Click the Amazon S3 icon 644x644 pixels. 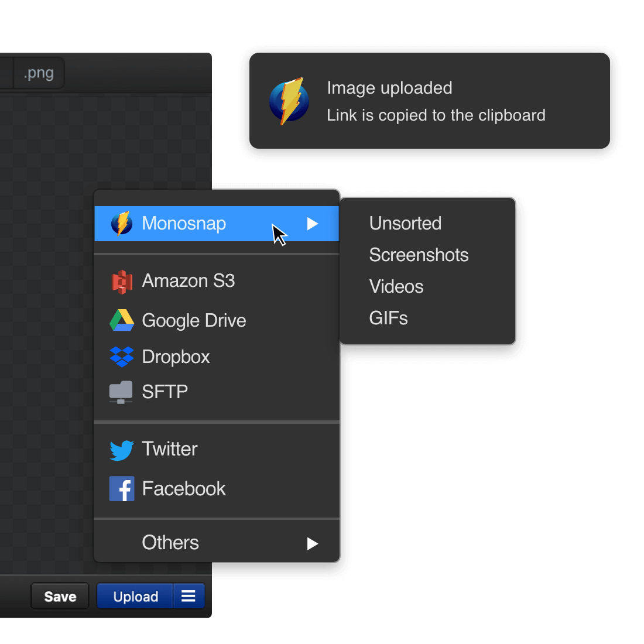pyautogui.click(x=122, y=282)
